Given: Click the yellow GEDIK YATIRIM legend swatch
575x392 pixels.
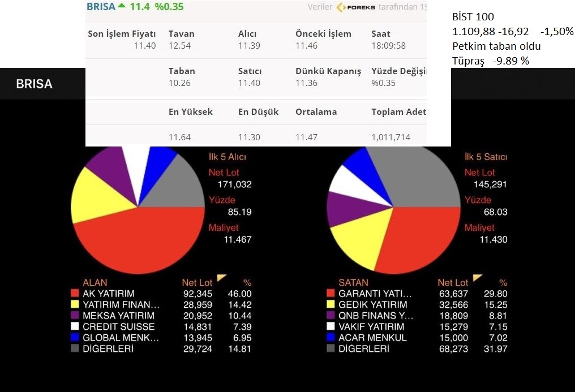Looking at the screenshot, I should (x=331, y=304).
